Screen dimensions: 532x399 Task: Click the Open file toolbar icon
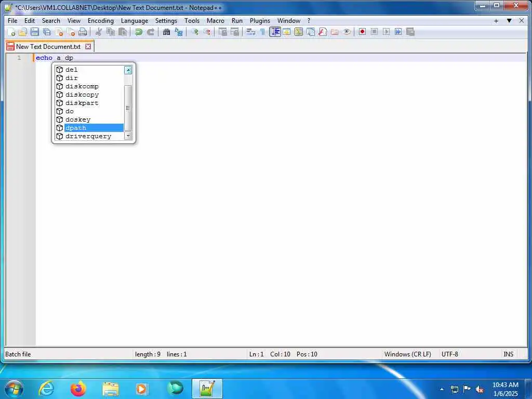pyautogui.click(x=23, y=32)
